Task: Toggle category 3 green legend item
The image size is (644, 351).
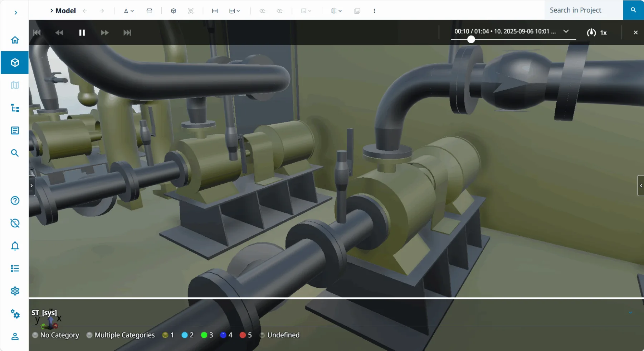Action: pyautogui.click(x=207, y=335)
